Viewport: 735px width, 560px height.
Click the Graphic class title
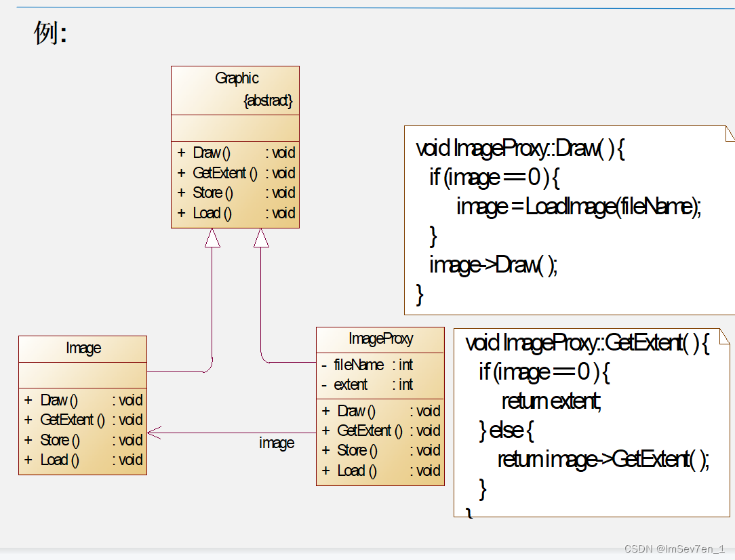(x=237, y=78)
